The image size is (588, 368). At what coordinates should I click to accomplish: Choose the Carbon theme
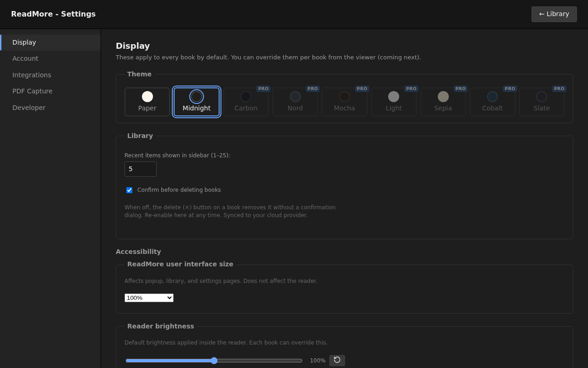coord(246,102)
